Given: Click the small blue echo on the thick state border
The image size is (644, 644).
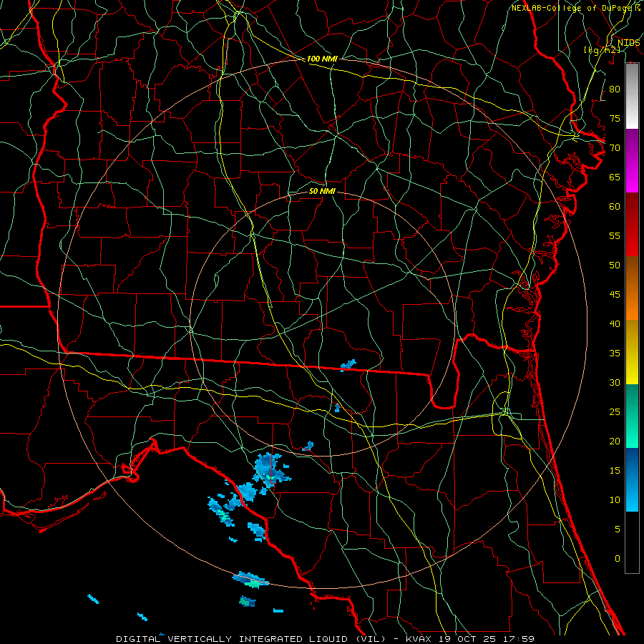Looking at the screenshot, I should 348,365.
